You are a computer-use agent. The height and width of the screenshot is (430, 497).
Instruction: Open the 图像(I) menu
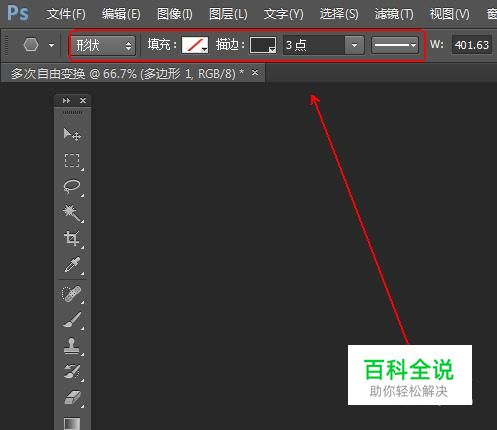[175, 14]
